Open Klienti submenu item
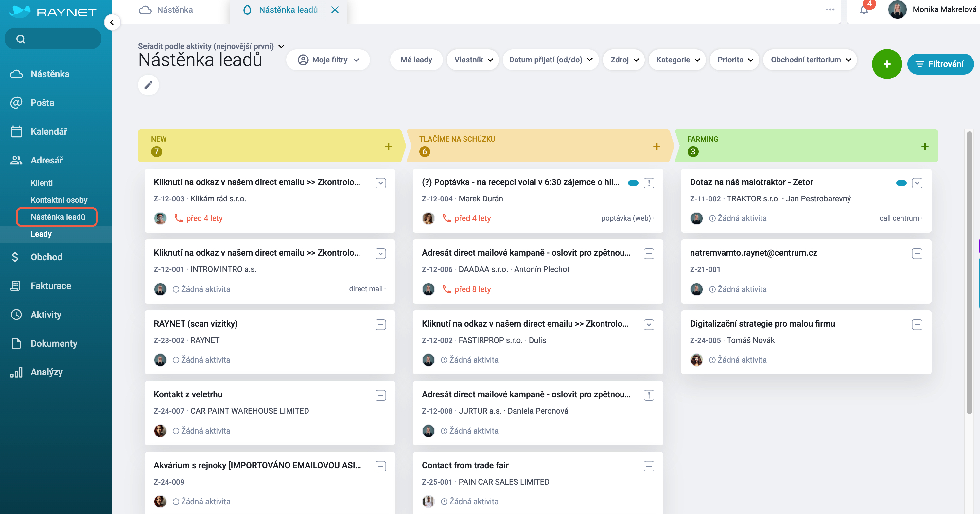Viewport: 980px width, 514px height. [42, 183]
